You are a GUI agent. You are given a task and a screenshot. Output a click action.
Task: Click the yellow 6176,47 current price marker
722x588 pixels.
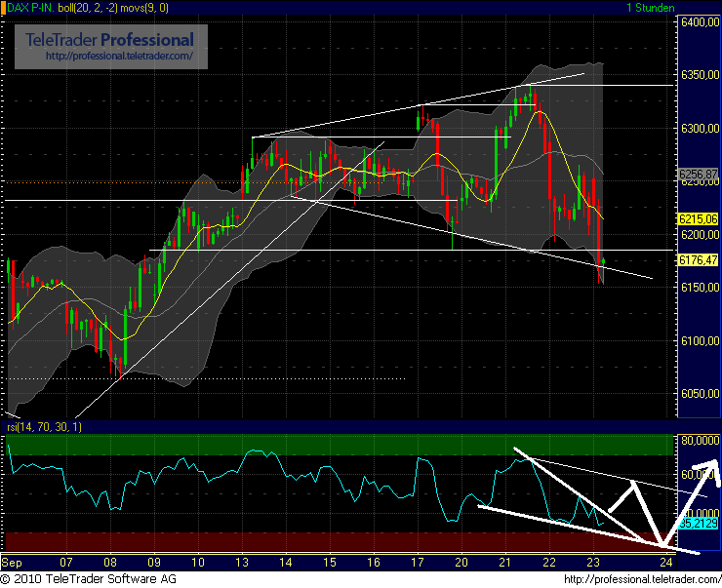tap(699, 260)
